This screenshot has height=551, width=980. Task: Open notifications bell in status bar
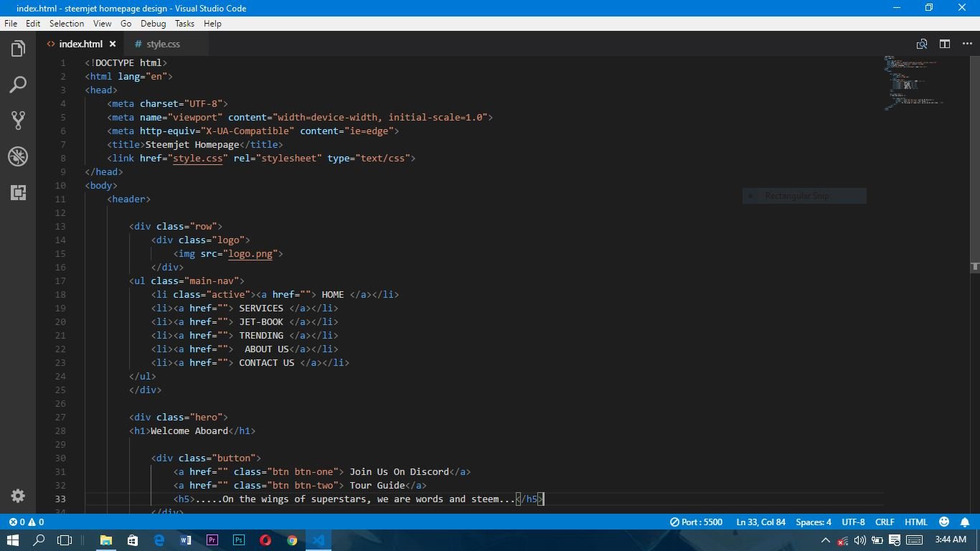click(x=965, y=522)
